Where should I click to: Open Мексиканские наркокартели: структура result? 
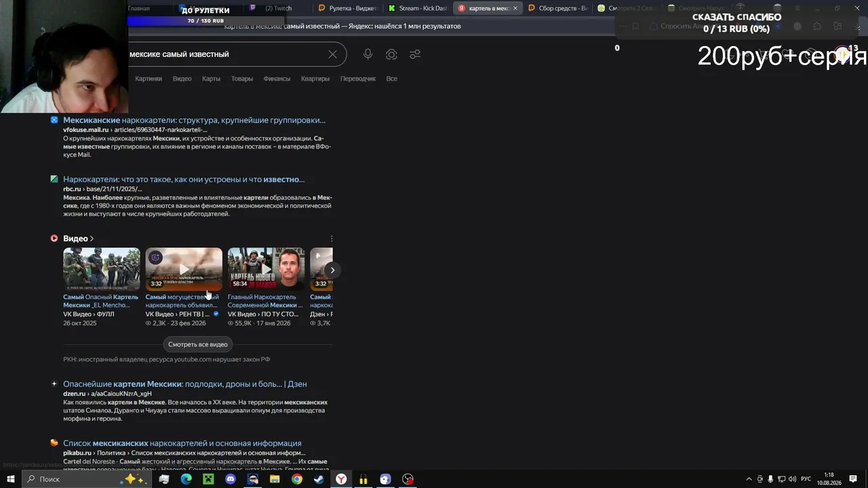[194, 120]
